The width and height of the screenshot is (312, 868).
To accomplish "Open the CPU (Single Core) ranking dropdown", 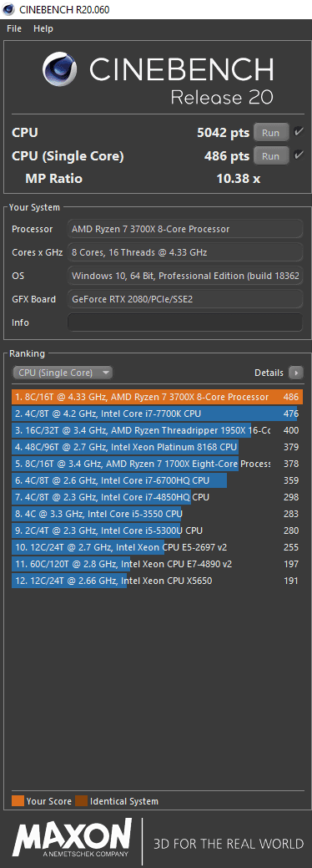I will tap(63, 373).
